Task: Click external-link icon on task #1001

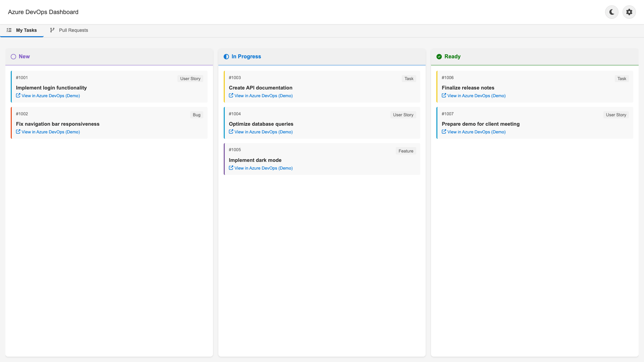Action: pyautogui.click(x=18, y=96)
